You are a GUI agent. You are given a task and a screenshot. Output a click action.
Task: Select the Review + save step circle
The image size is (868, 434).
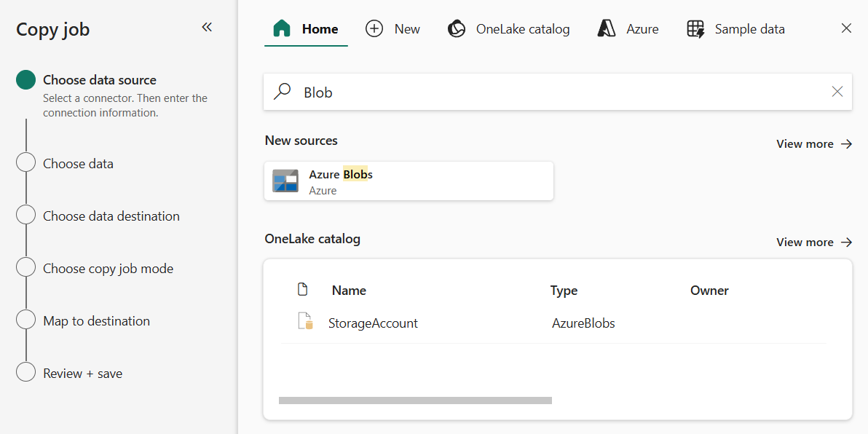(25, 372)
